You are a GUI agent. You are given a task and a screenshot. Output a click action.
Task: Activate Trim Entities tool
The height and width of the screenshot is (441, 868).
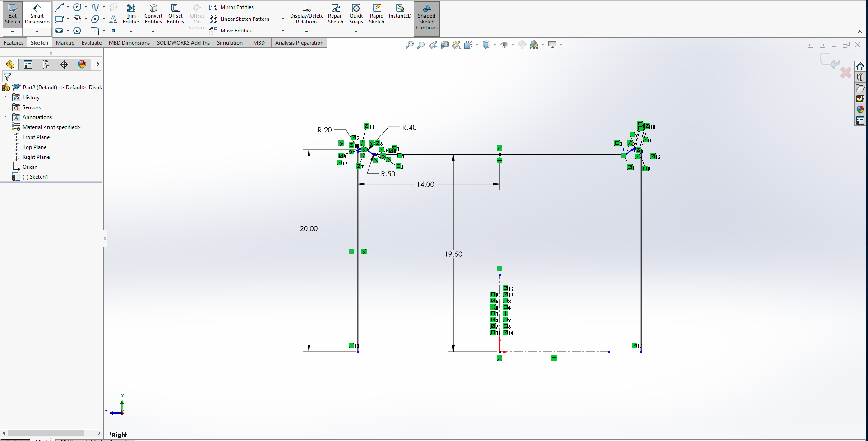131,14
